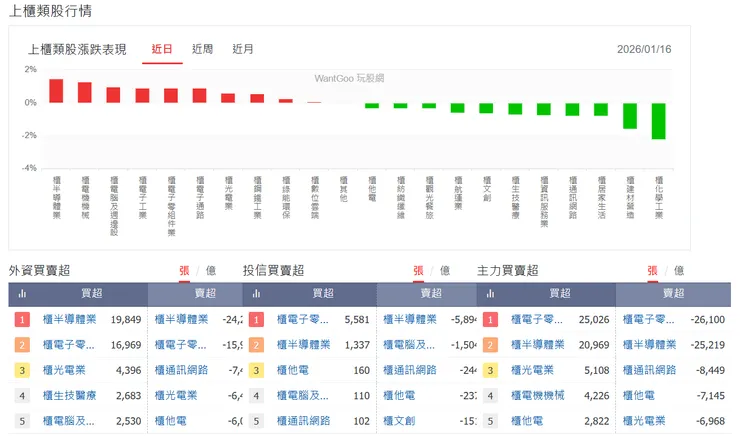Open 櫃他電 with 160 in 投信 買超
The height and width of the screenshot is (437, 740).
point(293,370)
